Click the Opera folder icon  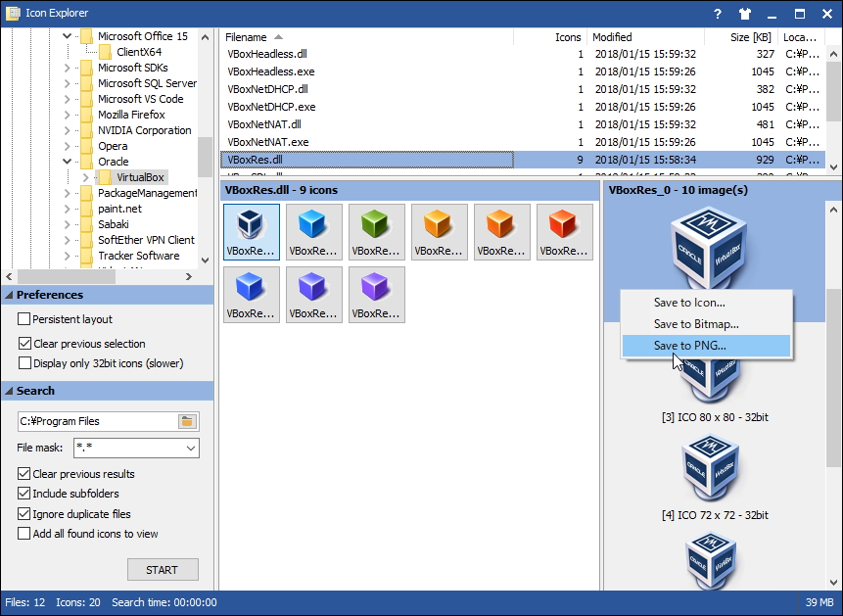pos(86,146)
